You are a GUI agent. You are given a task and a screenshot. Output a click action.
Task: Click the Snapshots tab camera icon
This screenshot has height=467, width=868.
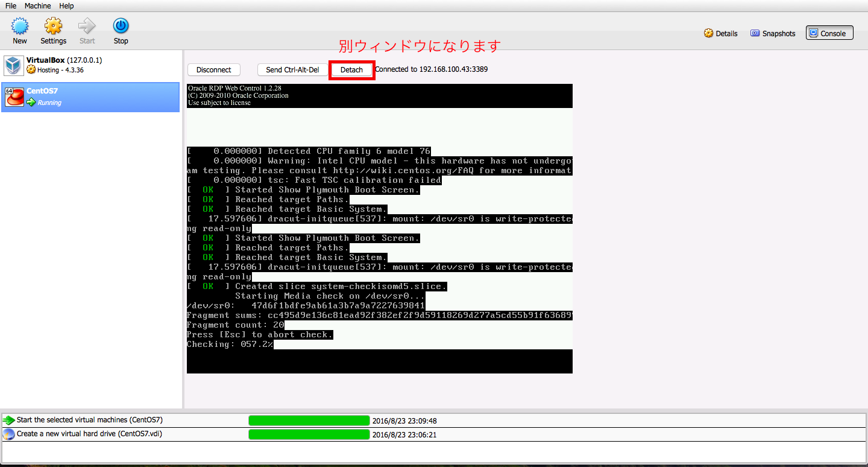coord(755,33)
